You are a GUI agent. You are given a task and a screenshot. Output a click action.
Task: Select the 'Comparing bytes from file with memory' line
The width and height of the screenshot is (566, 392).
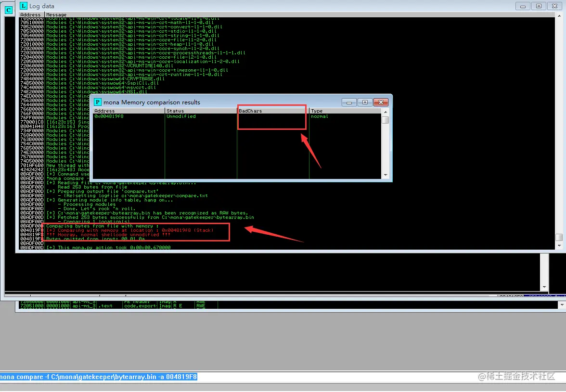103,226
